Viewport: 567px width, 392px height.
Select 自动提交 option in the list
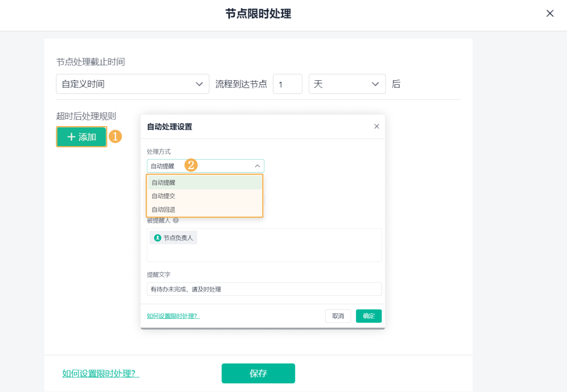click(205, 196)
